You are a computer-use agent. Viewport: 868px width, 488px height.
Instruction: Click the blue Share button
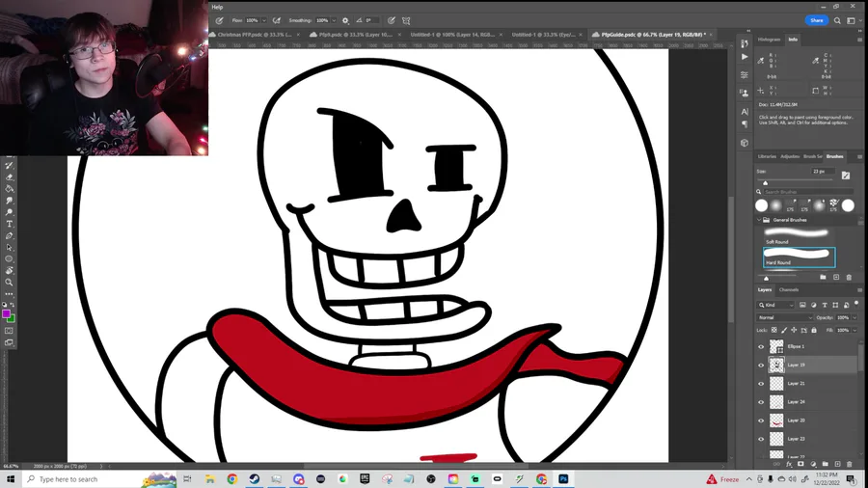[817, 20]
